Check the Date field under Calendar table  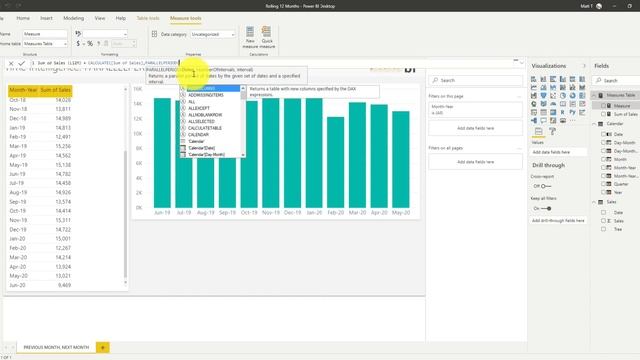pos(603,134)
